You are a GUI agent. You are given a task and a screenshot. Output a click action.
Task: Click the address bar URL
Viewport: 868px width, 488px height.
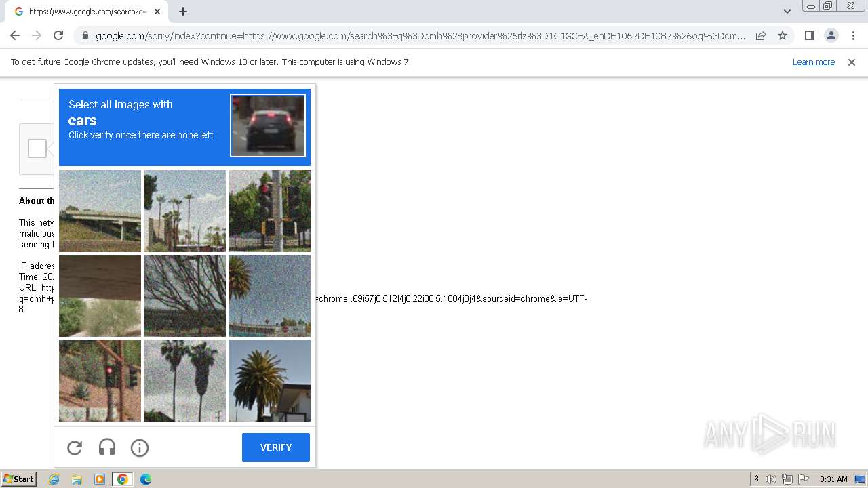[420, 36]
